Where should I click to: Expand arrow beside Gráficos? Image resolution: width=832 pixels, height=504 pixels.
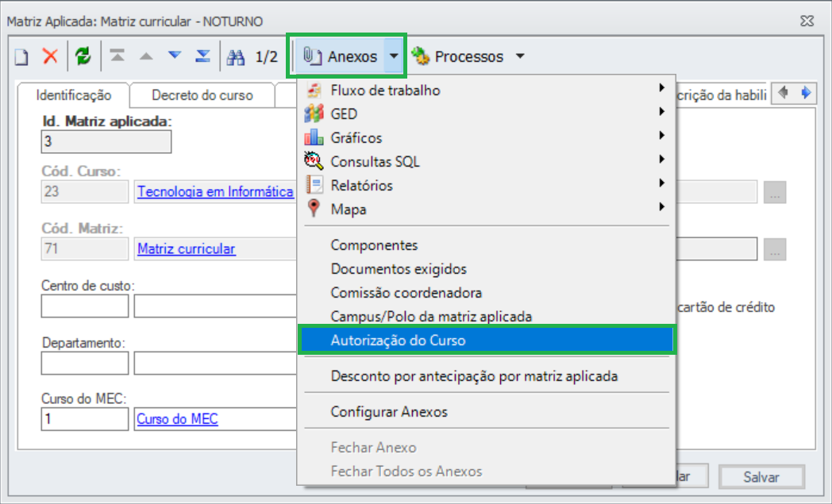661,135
